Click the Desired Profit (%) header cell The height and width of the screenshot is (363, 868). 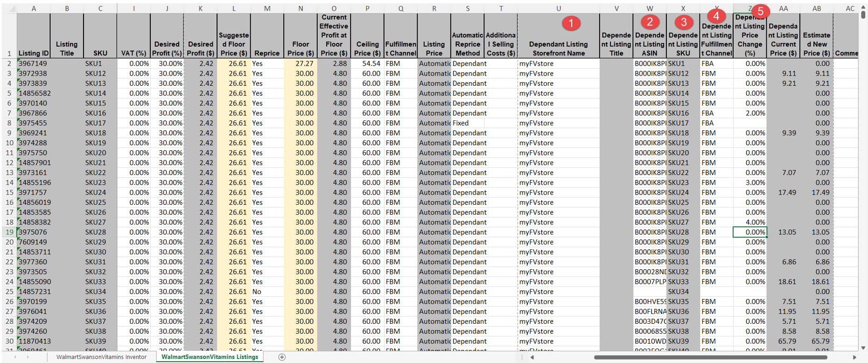click(x=167, y=36)
